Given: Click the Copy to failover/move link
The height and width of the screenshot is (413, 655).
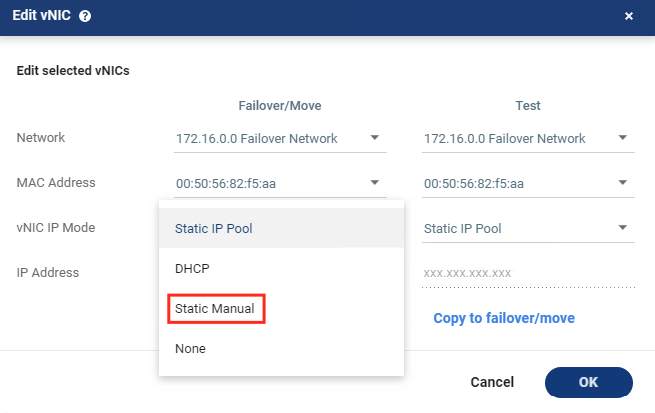Looking at the screenshot, I should click(503, 318).
